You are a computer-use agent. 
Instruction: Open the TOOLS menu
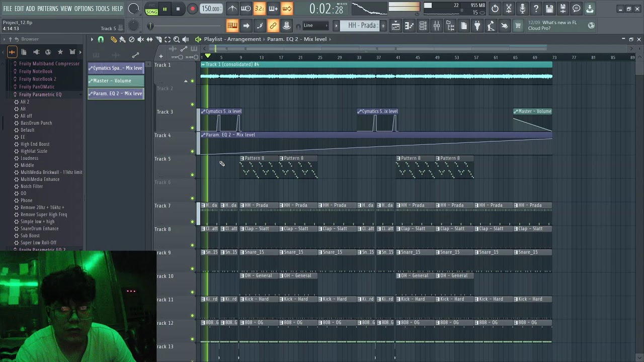point(103,9)
